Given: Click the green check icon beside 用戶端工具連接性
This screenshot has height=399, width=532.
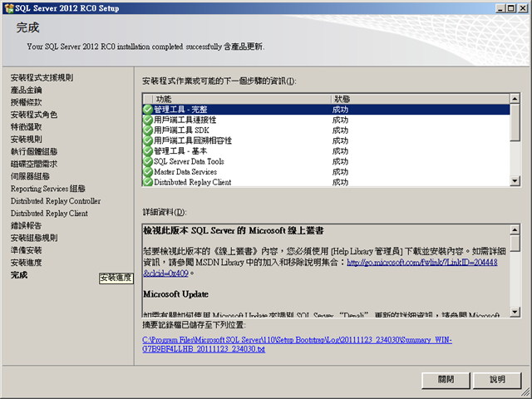Looking at the screenshot, I should 148,120.
